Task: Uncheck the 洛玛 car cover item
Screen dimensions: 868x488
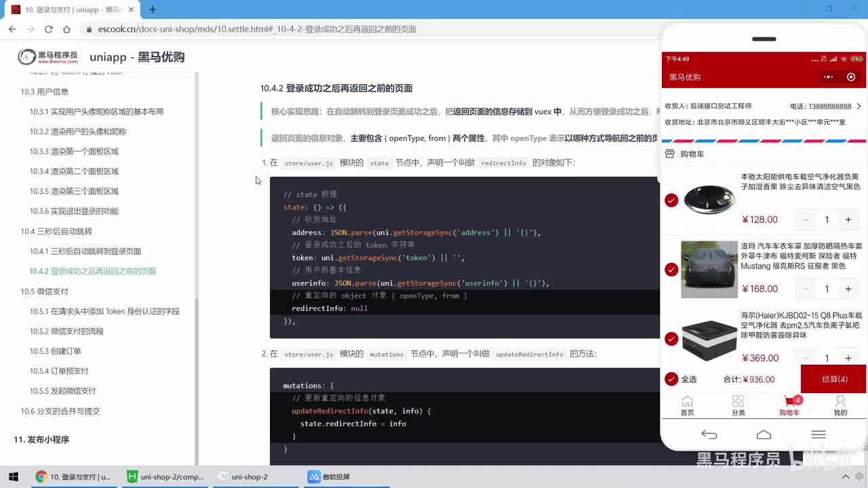Action: click(671, 270)
